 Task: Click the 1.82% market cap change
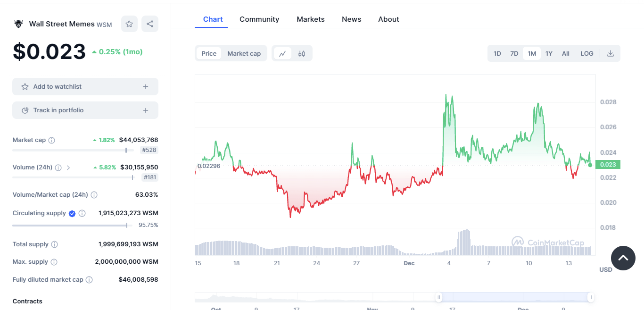pos(104,140)
